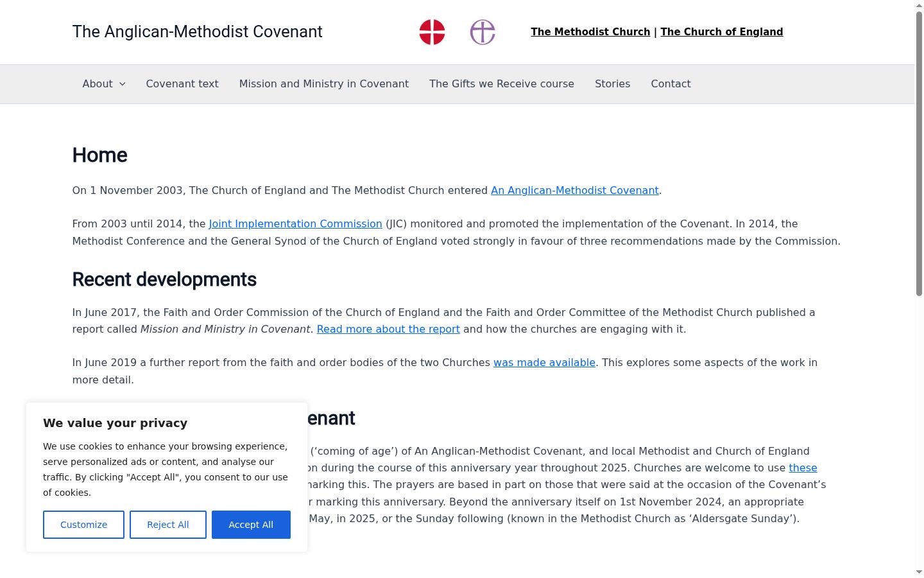The height and width of the screenshot is (578, 924).
Task: Click Customize cookie settings button
Action: click(x=83, y=525)
